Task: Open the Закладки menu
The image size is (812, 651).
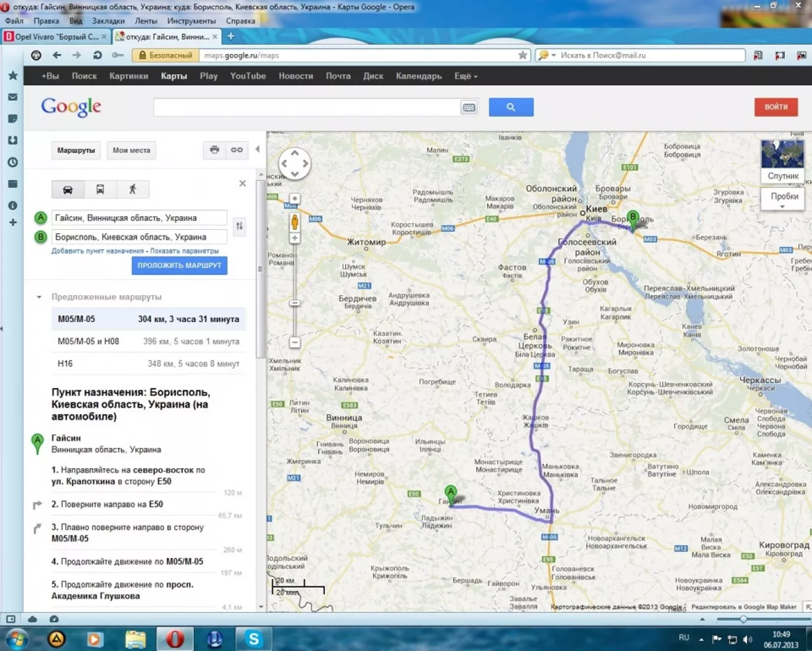Action: pos(108,21)
